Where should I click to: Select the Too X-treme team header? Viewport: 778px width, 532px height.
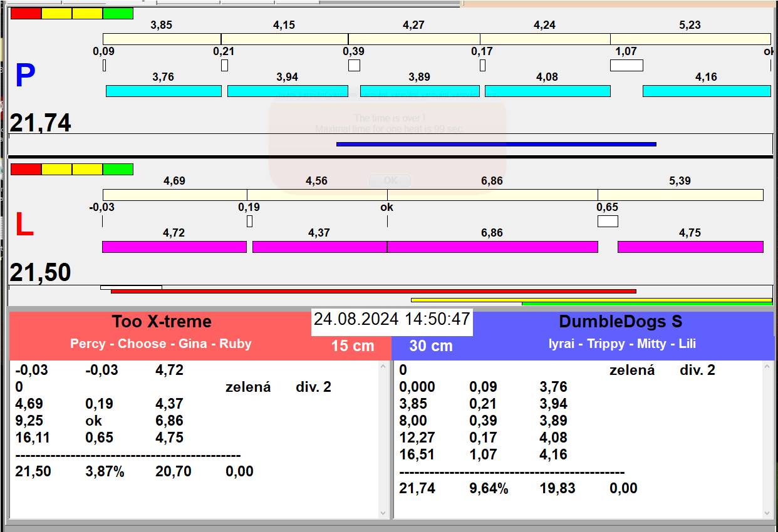(162, 322)
